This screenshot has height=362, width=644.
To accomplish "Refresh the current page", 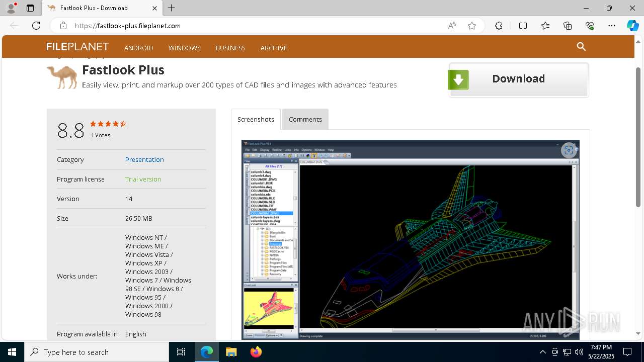I will [36, 26].
